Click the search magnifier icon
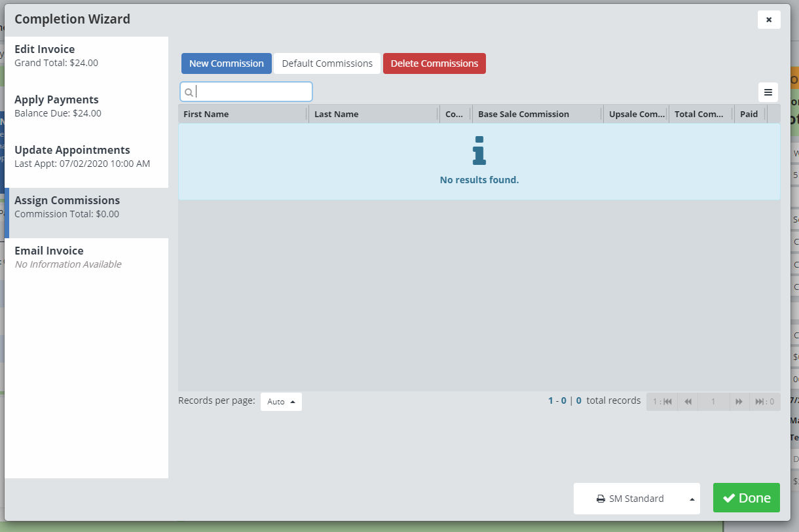 click(x=189, y=92)
